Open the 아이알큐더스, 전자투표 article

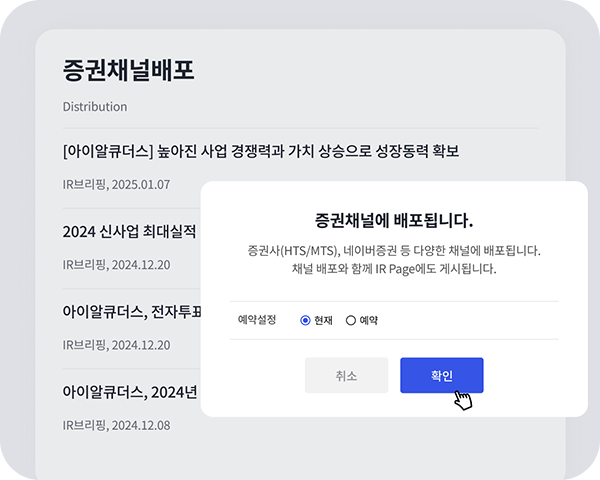coord(132,312)
